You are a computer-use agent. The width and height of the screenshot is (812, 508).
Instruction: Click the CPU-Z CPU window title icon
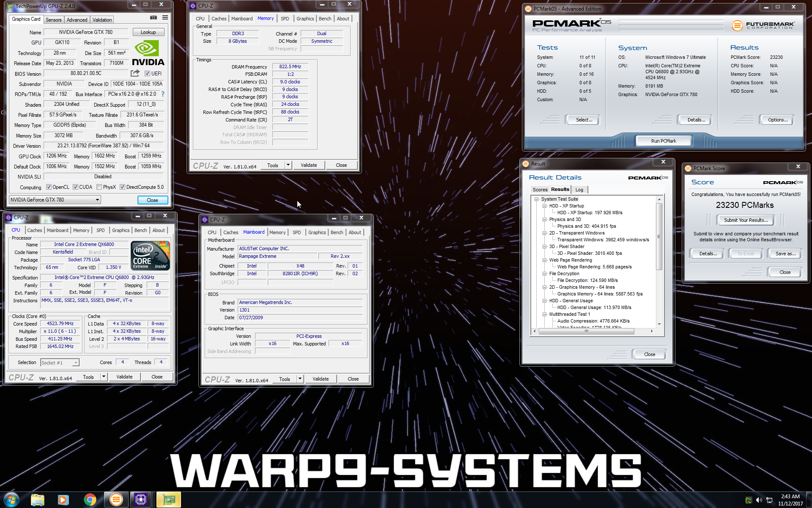[8, 218]
